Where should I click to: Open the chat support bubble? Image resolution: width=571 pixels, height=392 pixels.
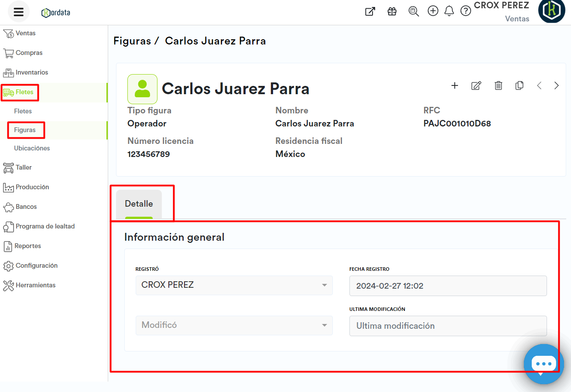point(544,364)
